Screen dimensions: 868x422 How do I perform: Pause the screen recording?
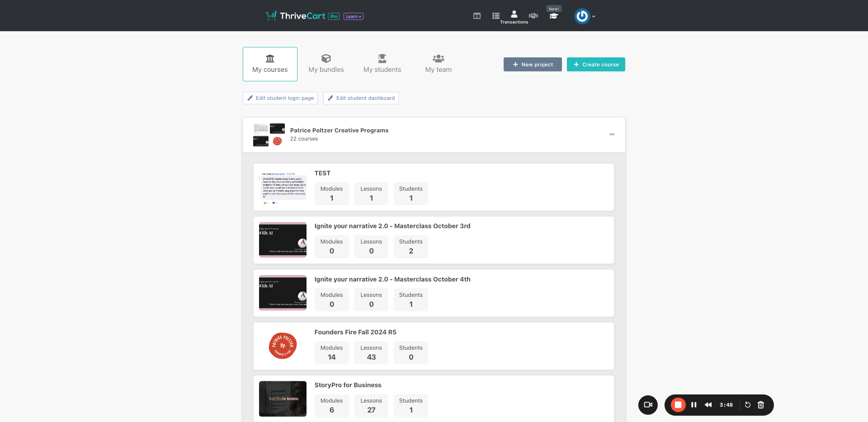[694, 405]
